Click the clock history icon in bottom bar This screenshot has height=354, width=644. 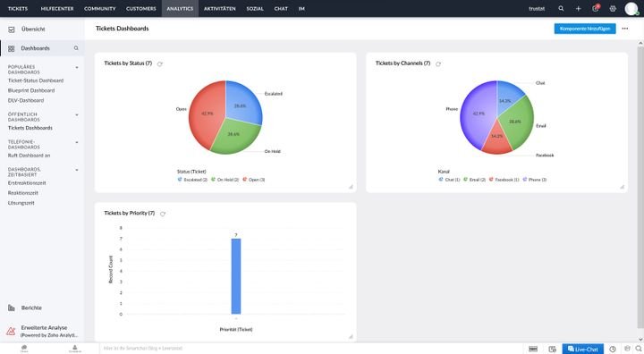click(x=613, y=349)
